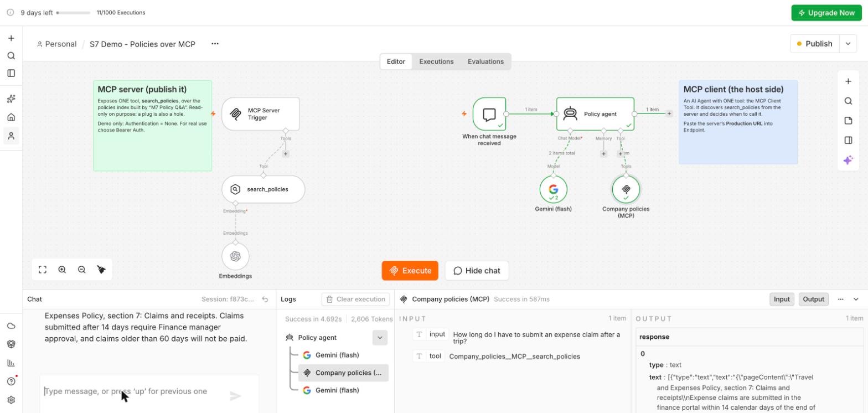This screenshot has width=868, height=413.
Task: Click fit-to-view icon on canvas controls
Action: (43, 270)
